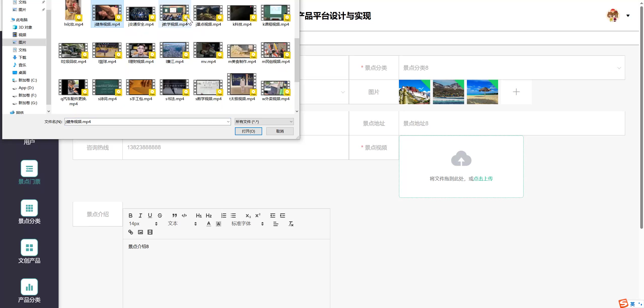Toggle bold formatting in editor toolbar

(130, 216)
